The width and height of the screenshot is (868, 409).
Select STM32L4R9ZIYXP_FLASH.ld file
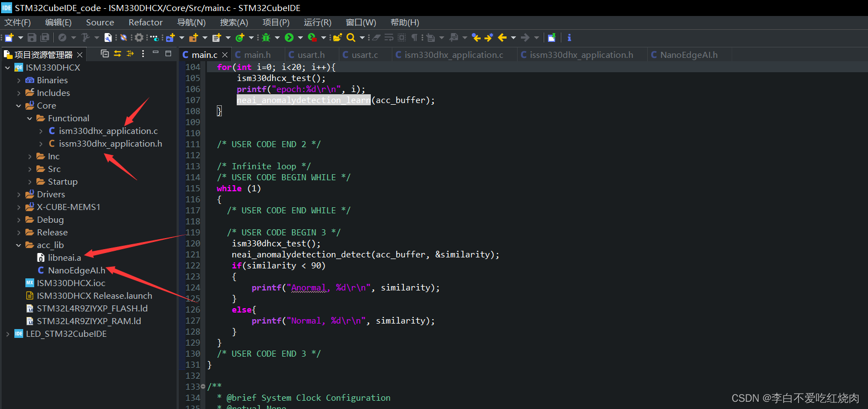pyautogui.click(x=92, y=309)
